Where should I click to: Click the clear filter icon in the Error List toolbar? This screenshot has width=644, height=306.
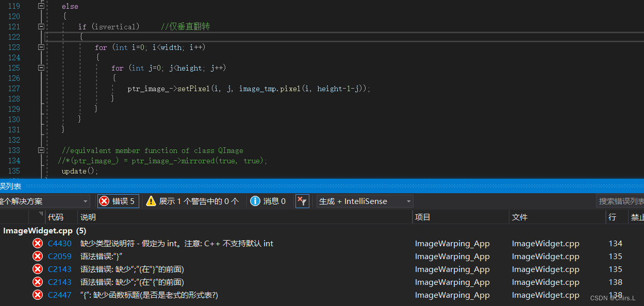(302, 201)
